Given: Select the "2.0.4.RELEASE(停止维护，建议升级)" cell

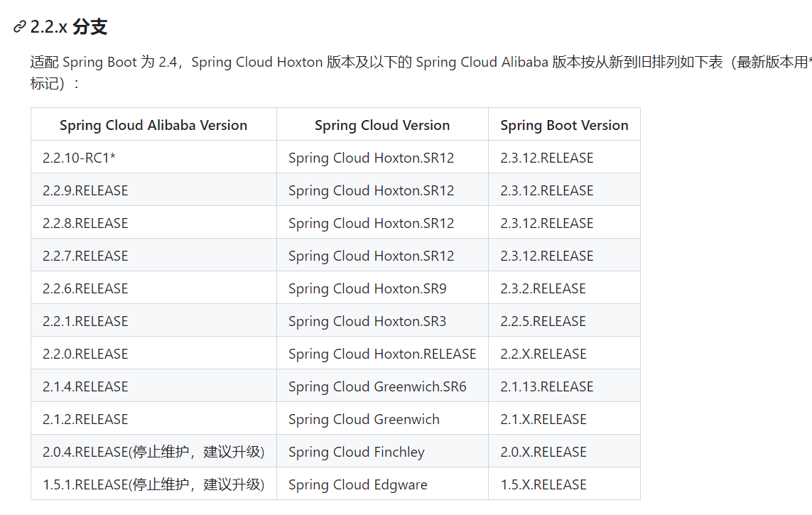Looking at the screenshot, I should 153,451.
